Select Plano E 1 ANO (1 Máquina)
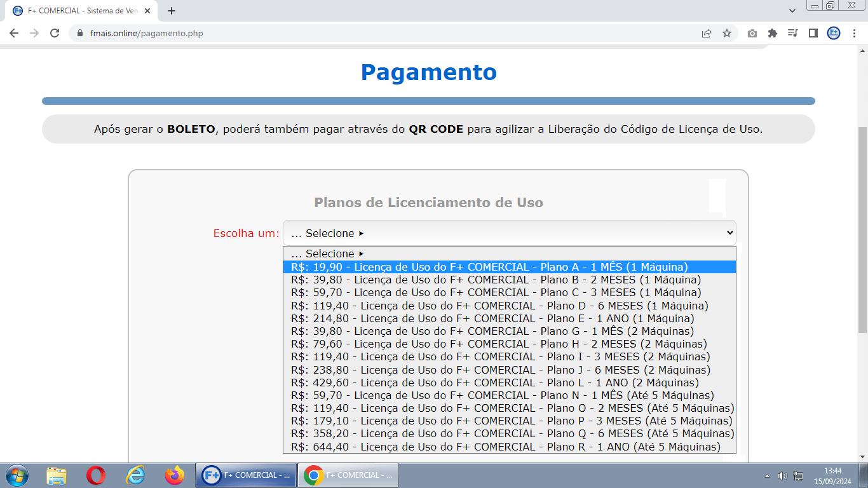 (x=509, y=318)
